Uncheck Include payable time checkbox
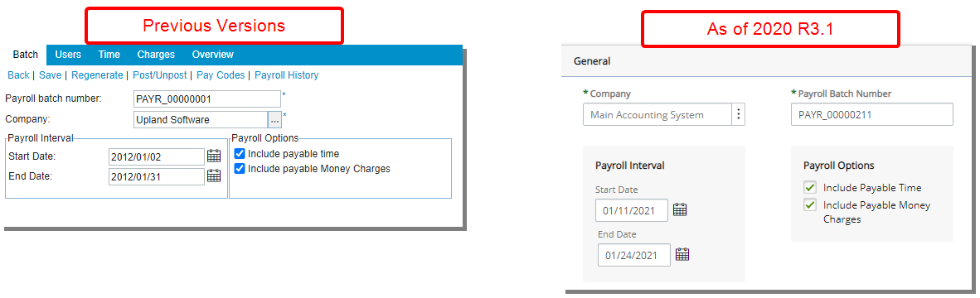Viewport: 980px width, 298px height. (x=240, y=153)
